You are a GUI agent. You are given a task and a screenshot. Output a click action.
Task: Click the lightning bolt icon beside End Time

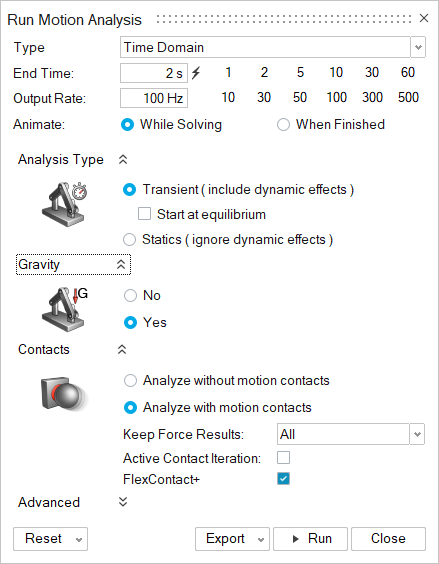196,73
